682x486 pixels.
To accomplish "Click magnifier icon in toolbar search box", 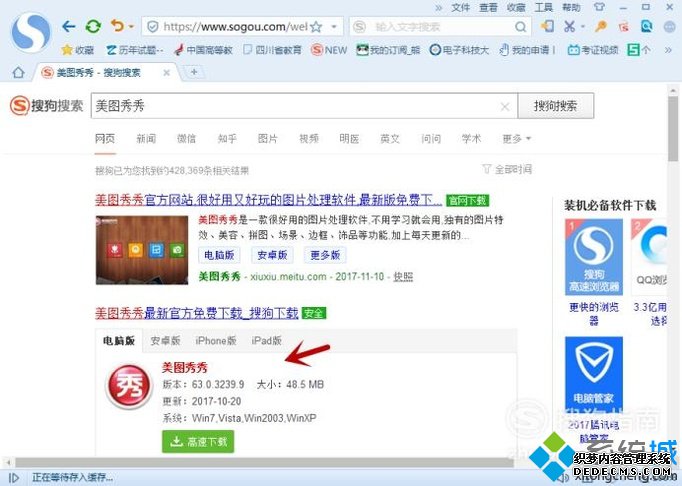I will (520, 27).
